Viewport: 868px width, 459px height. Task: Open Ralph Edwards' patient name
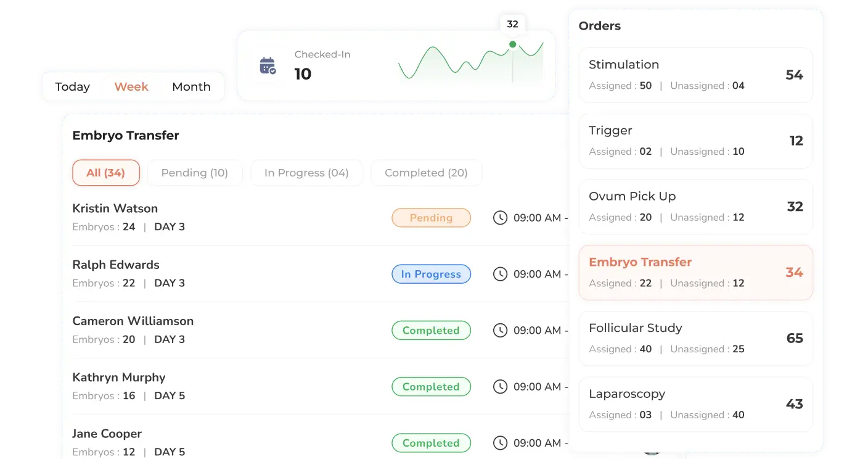(116, 265)
